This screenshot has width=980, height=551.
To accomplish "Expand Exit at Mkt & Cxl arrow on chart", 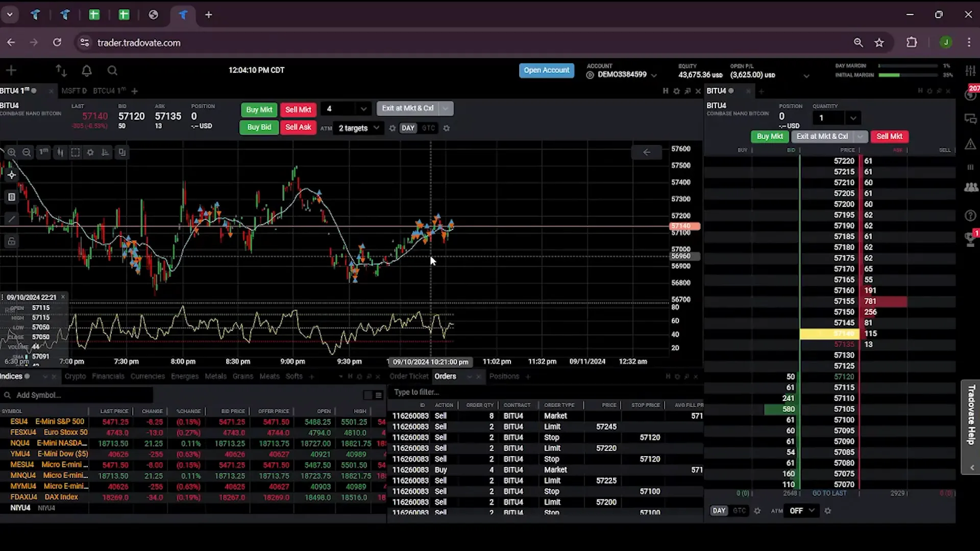I will 446,108.
